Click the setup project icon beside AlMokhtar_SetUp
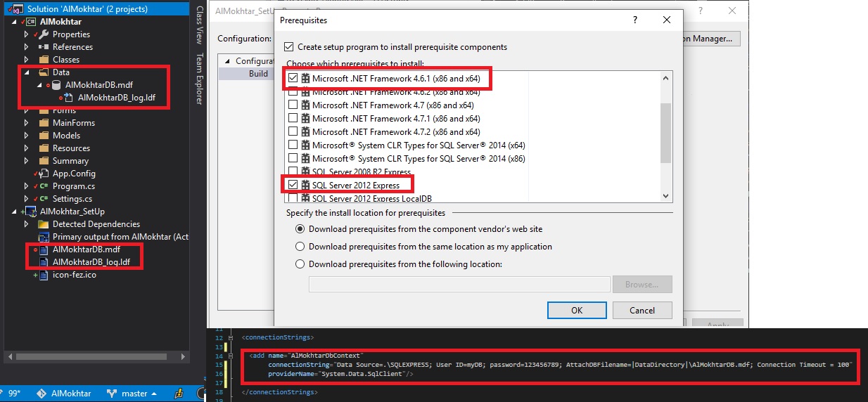Screen dimensions: 868x402 click(x=31, y=212)
